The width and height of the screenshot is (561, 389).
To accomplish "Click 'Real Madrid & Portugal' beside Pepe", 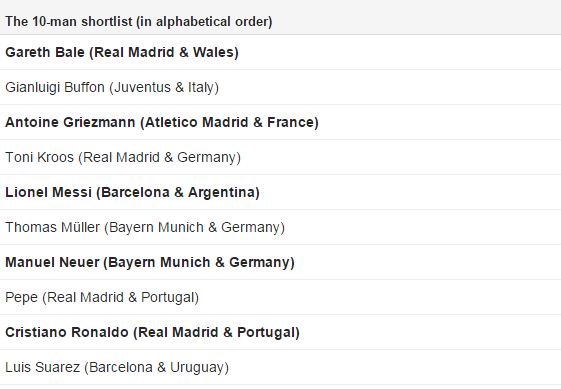I will (x=121, y=297).
